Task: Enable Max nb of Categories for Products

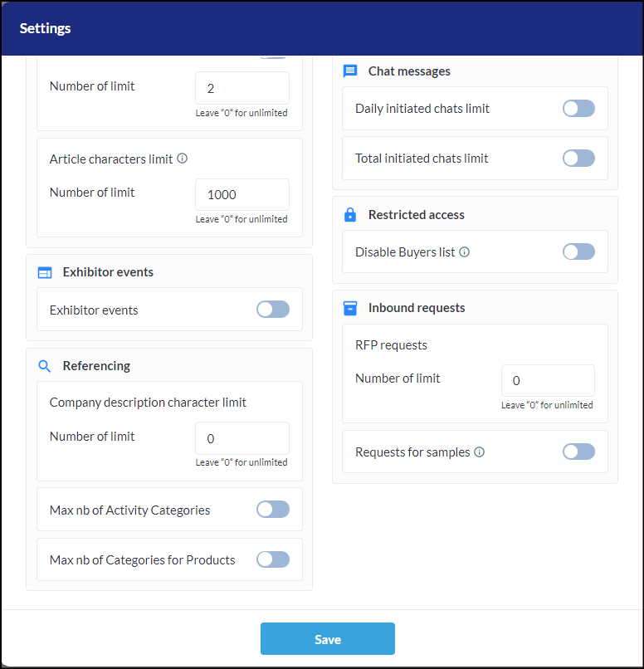Action: pos(272,559)
